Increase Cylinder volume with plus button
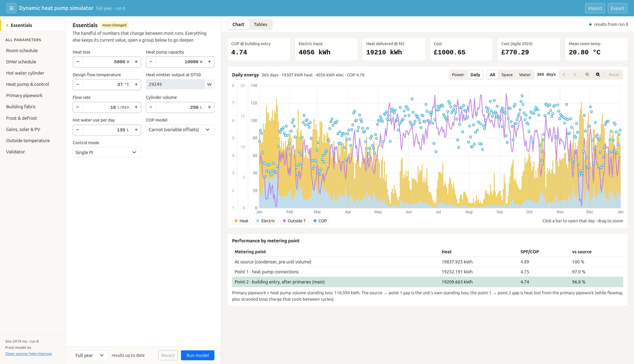Screen dimensions: 634x364 209,107
